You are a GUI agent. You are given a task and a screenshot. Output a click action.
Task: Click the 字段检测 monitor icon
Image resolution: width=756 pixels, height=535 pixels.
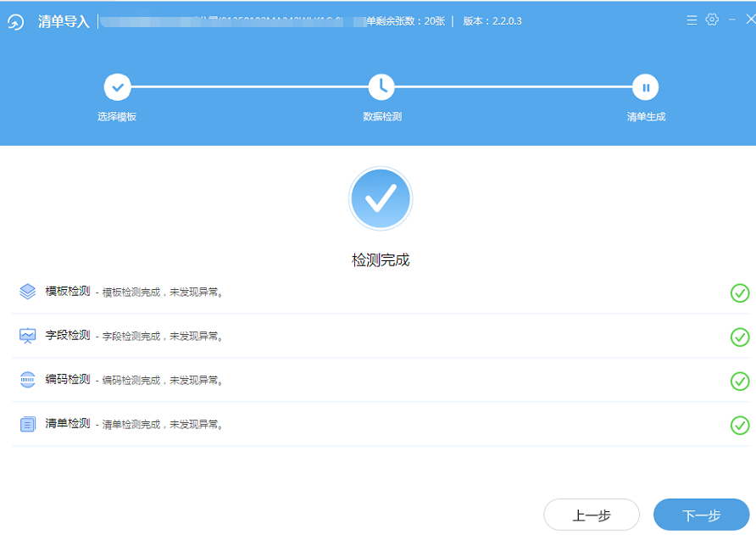point(28,336)
